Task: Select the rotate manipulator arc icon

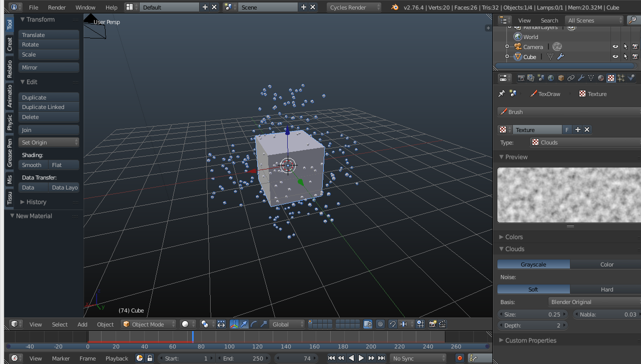Action: [254, 324]
